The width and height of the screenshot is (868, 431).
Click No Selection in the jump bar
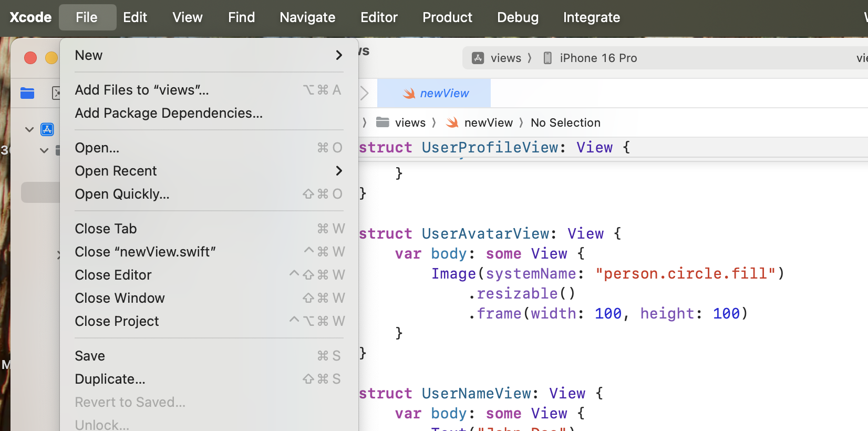pos(565,122)
